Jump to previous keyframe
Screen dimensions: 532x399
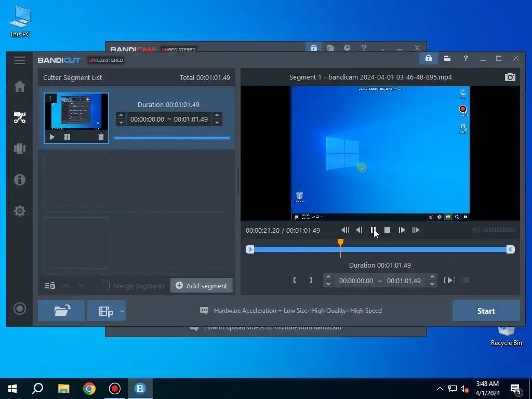[x=345, y=230]
